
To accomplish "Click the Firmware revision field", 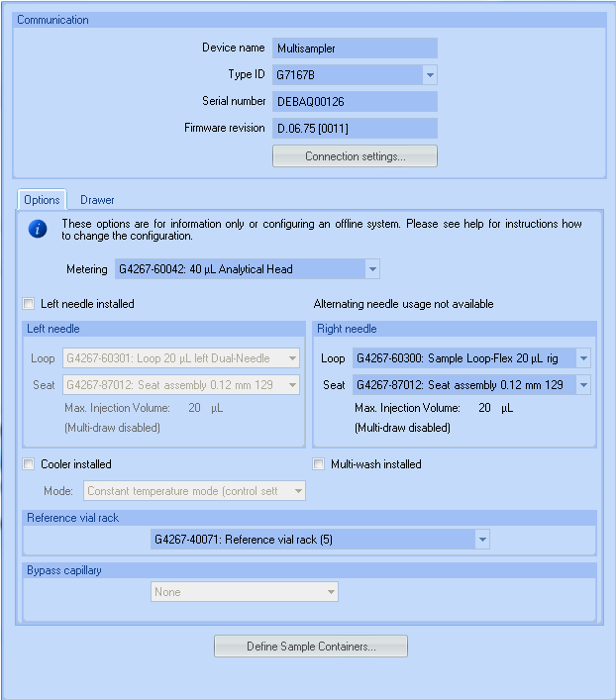I will pos(355,128).
